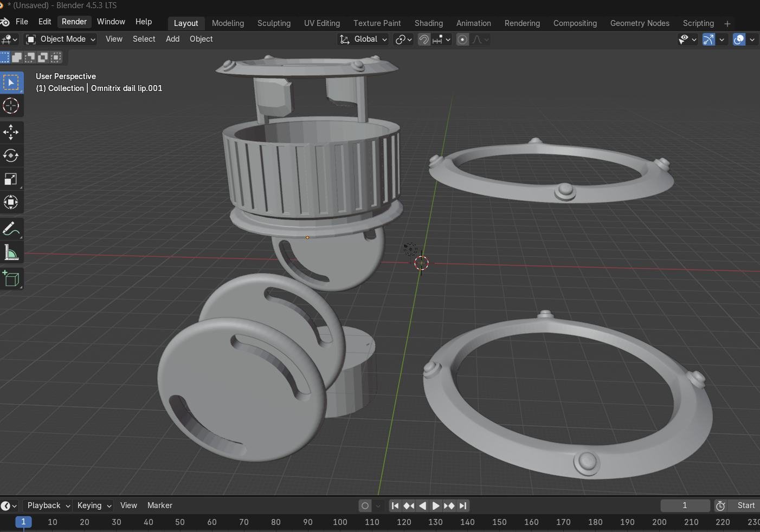760x532 pixels.
Task: Open the timeline editor type selector
Action: [x=8, y=505]
